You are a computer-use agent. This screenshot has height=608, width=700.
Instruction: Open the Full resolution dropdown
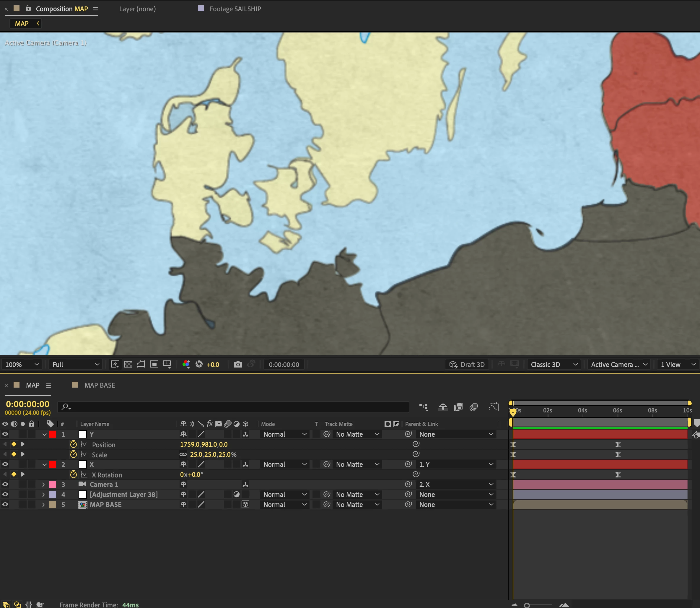pyautogui.click(x=75, y=364)
